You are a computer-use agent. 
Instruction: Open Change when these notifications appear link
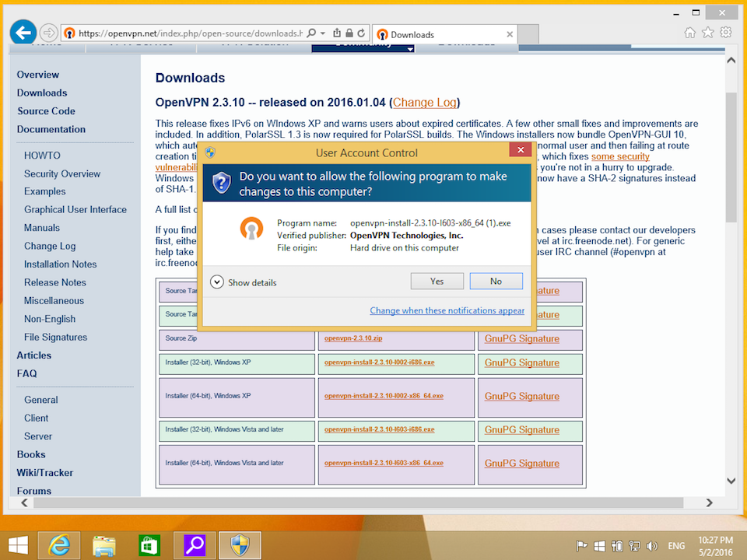coord(447,310)
